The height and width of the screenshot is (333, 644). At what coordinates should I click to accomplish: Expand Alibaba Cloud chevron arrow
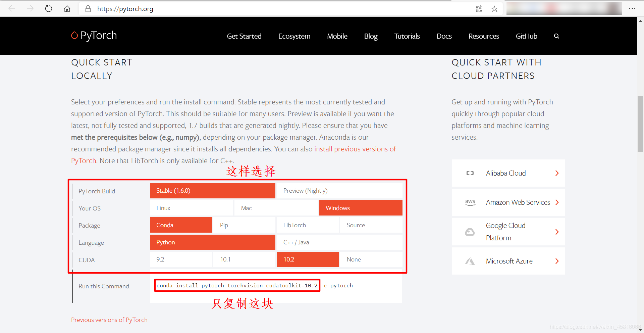tap(557, 173)
